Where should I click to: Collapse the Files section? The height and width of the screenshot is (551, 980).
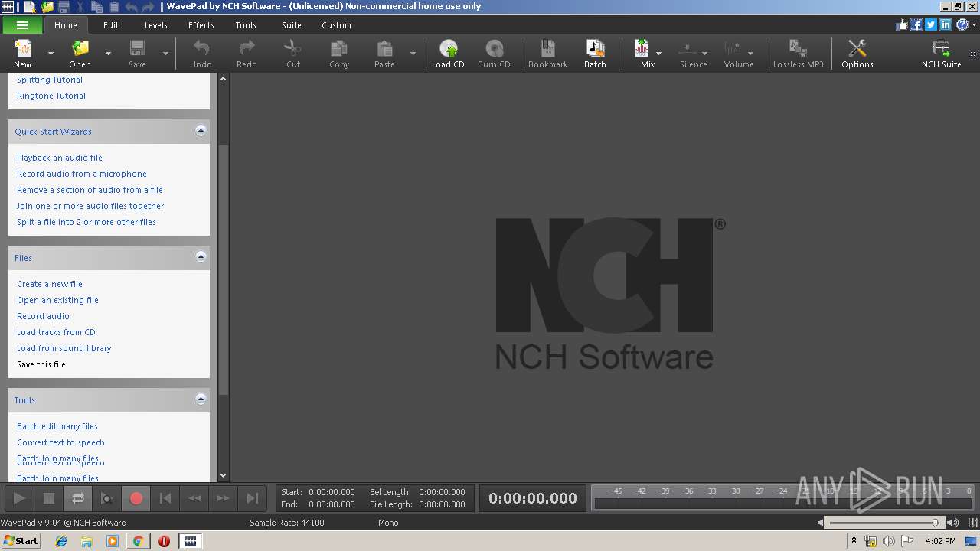click(201, 257)
